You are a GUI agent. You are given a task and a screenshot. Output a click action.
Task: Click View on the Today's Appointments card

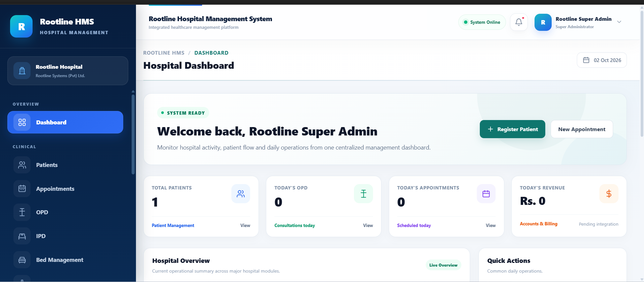pos(491,225)
